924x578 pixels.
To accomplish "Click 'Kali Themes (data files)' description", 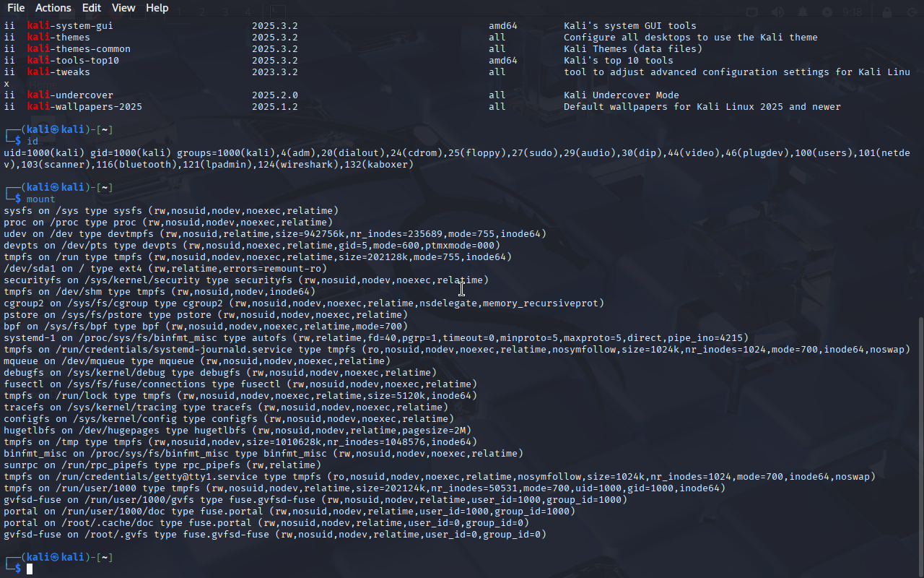I will point(633,49).
